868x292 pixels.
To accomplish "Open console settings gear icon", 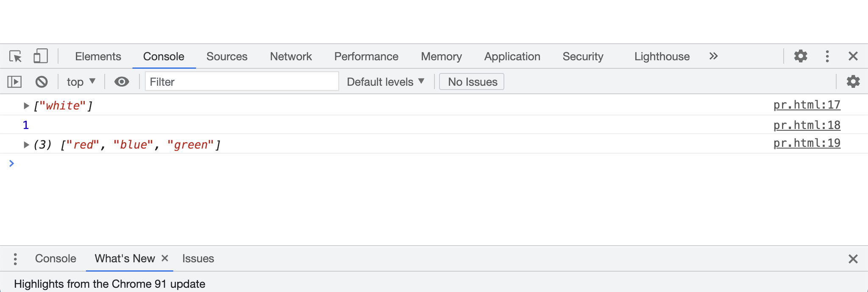I will tap(853, 82).
